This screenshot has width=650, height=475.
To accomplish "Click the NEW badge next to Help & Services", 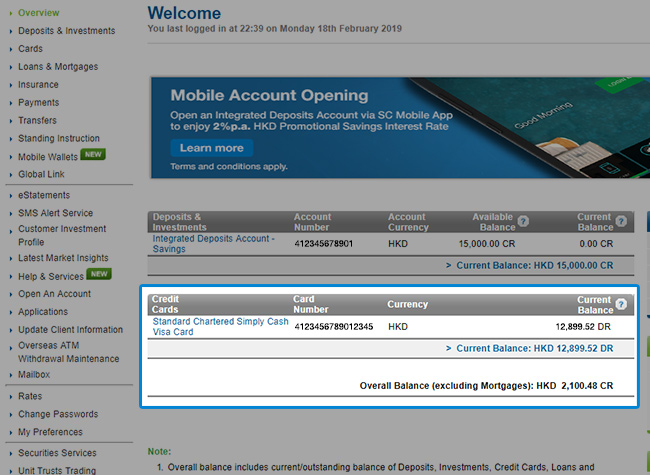I will click(x=99, y=274).
